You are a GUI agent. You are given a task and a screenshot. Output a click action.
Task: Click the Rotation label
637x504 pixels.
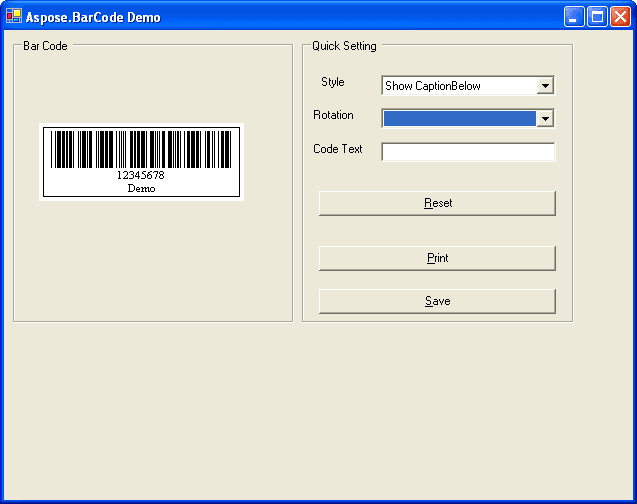pos(333,115)
